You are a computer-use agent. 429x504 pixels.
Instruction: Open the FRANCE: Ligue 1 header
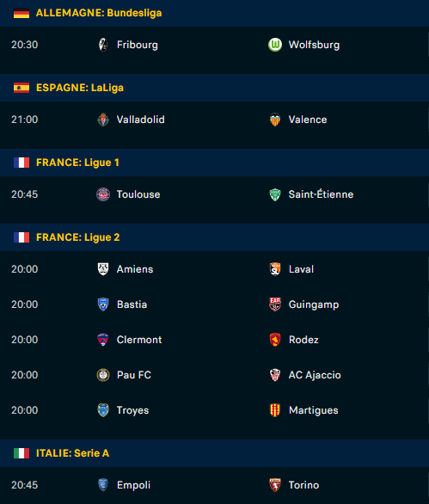(x=214, y=163)
